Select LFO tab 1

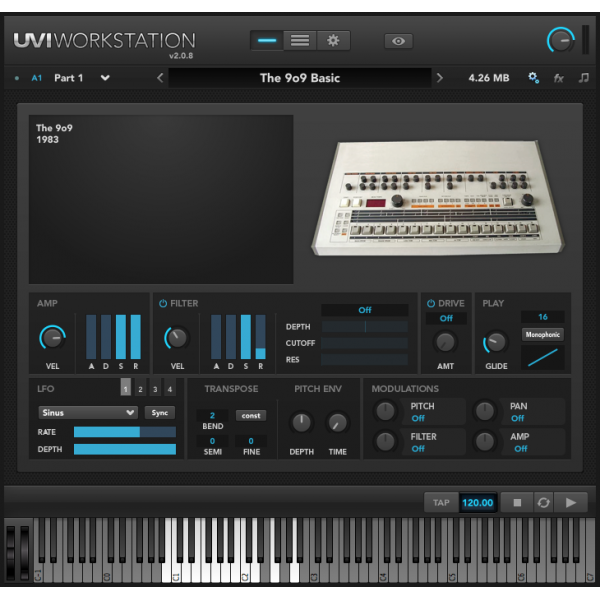(x=126, y=388)
